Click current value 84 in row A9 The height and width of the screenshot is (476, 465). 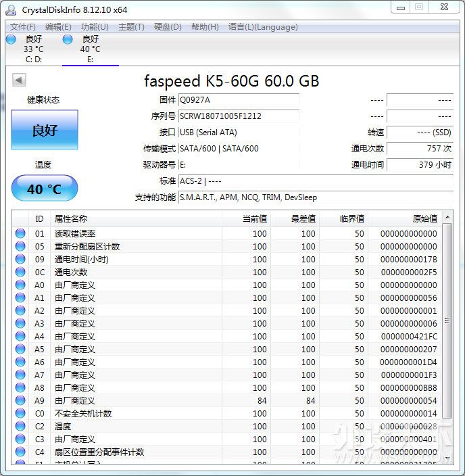[262, 400]
